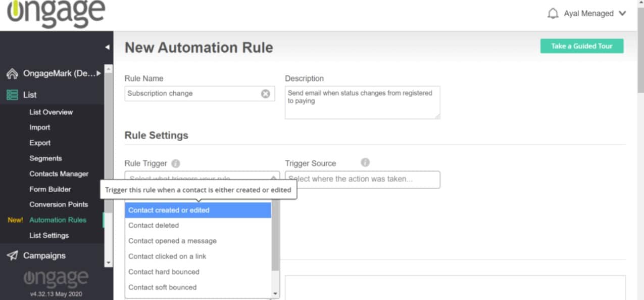Clear the Rule Name field with X icon
This screenshot has width=644, height=300.
(265, 94)
